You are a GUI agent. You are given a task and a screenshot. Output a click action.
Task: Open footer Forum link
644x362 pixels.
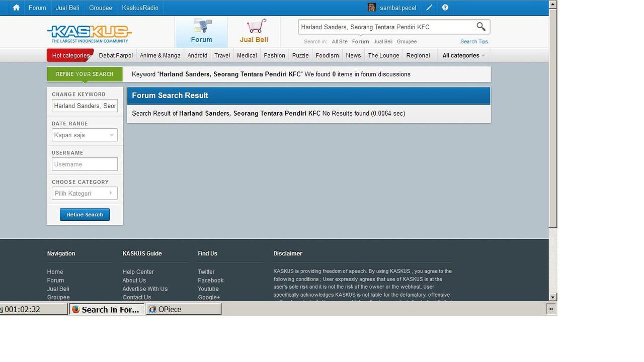(55, 281)
